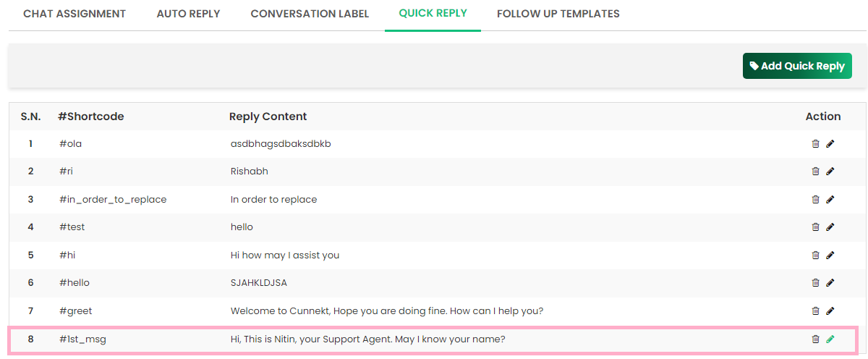Image resolution: width=868 pixels, height=359 pixels.
Task: Delete the #test quick reply
Action: click(815, 227)
